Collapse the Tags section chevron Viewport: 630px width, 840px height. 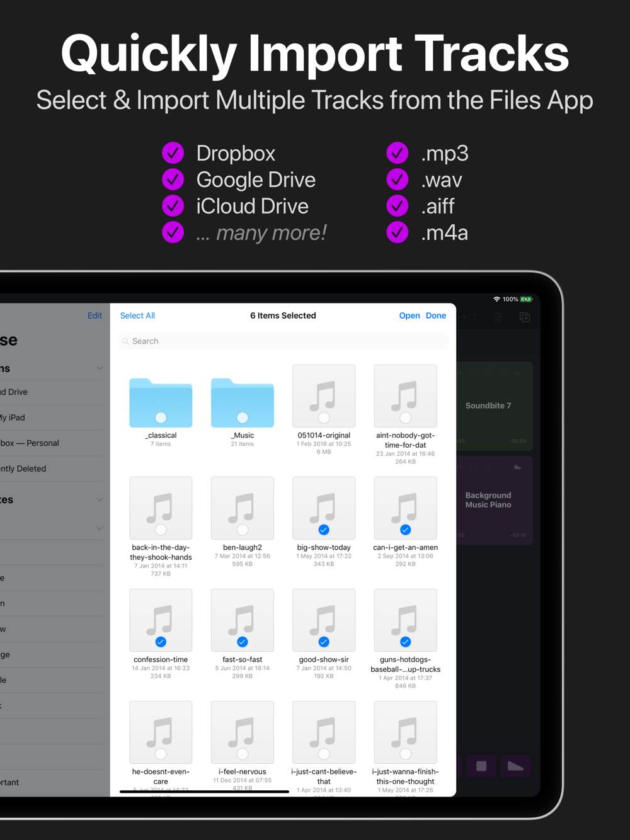click(x=100, y=528)
